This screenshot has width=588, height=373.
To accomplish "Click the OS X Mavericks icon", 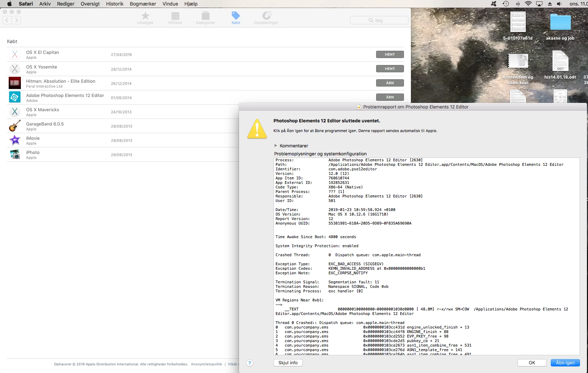I will (15, 112).
